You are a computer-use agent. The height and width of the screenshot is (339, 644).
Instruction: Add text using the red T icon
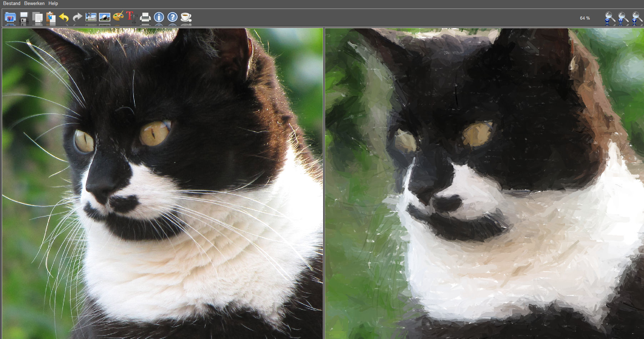pos(131,17)
